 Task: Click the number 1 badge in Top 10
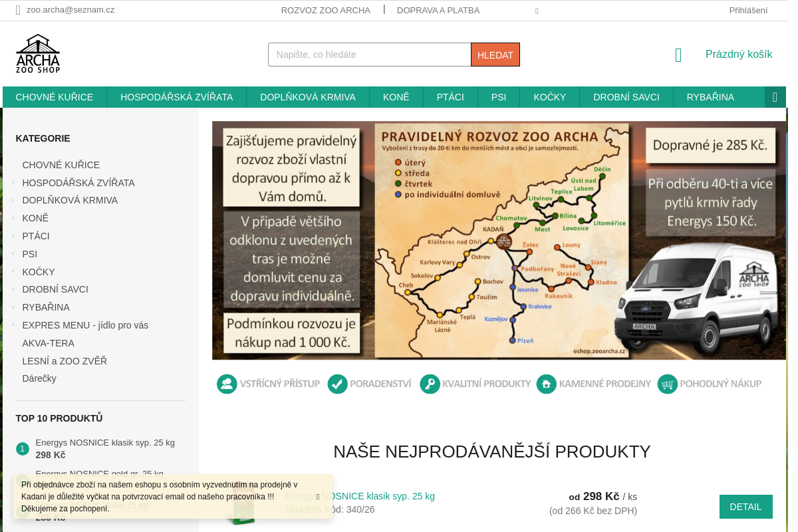click(x=23, y=449)
